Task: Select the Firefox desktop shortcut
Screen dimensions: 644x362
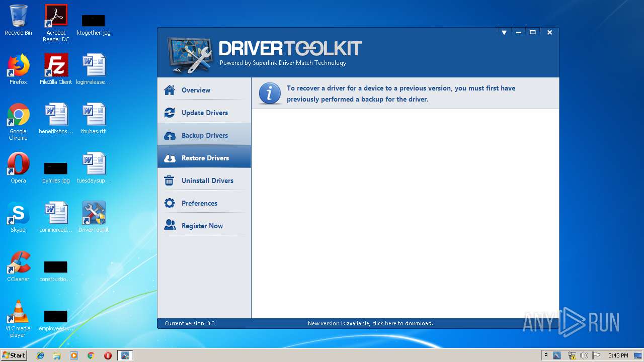Action: click(x=18, y=69)
